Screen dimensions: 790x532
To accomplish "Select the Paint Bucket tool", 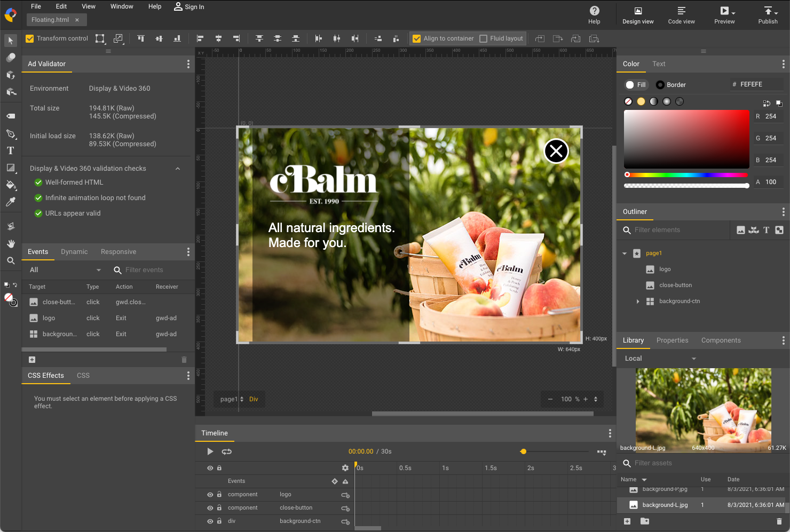I will click(11, 185).
